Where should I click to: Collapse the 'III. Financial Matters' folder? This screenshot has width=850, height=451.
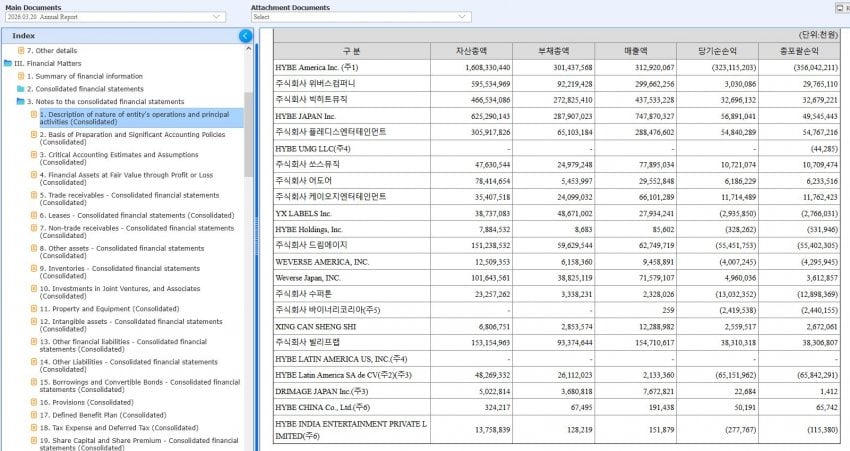[48, 63]
